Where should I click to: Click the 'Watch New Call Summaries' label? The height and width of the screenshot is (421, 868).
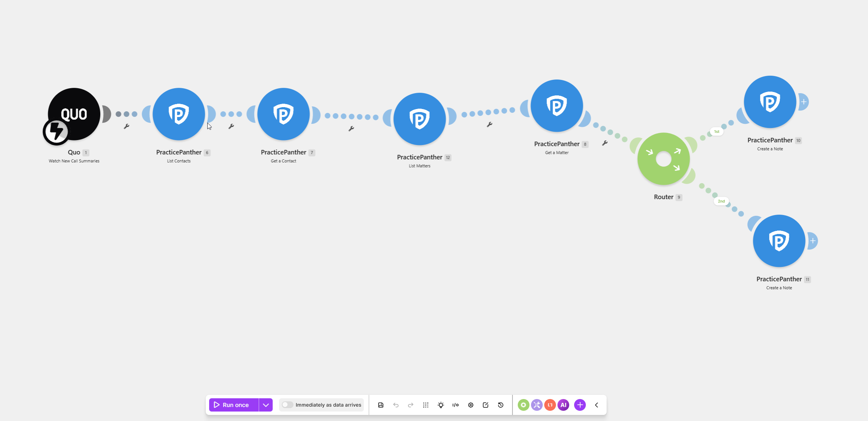tap(74, 161)
